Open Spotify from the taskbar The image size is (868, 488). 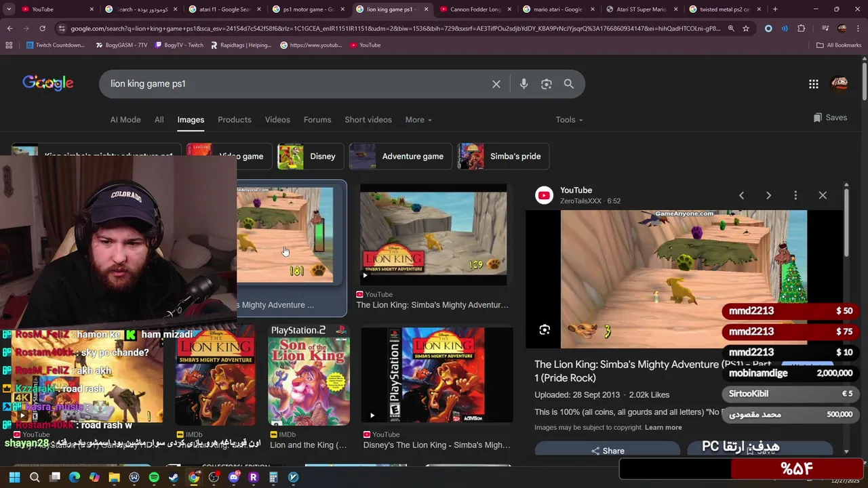(x=154, y=477)
